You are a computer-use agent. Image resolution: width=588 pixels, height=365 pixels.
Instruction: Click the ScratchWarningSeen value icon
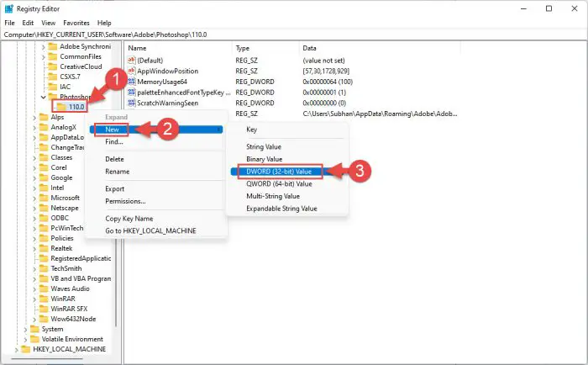tap(131, 103)
